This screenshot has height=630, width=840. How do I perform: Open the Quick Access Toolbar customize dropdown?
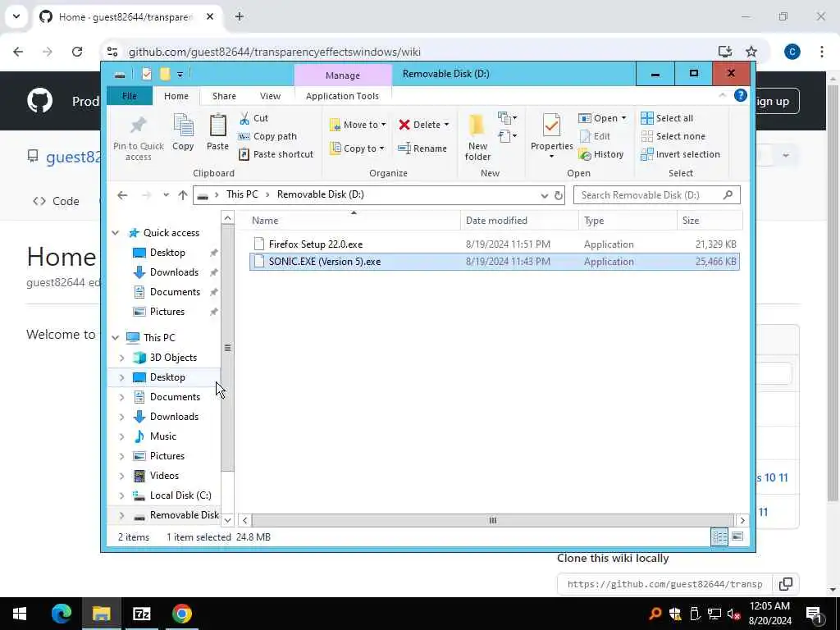click(180, 75)
